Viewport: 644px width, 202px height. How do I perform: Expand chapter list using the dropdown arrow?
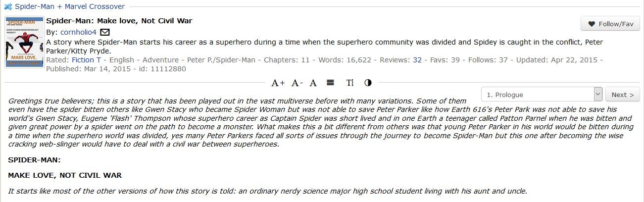tap(597, 95)
